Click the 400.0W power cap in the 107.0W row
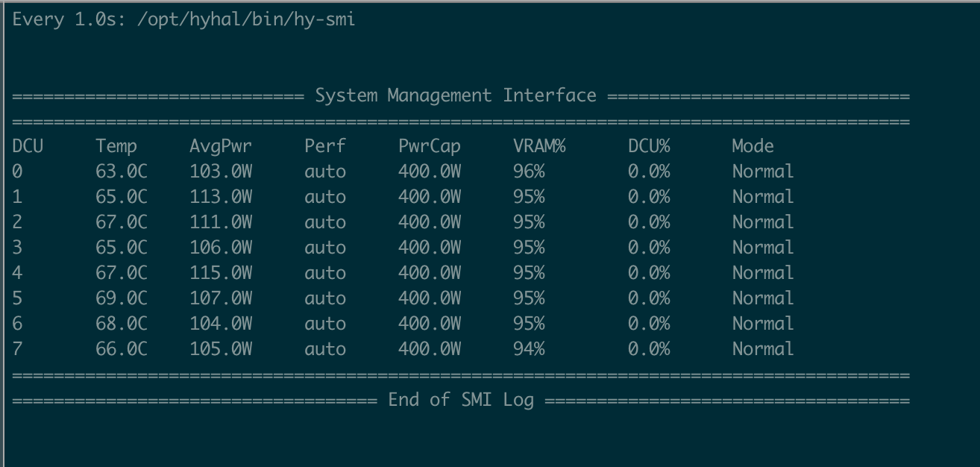 pyautogui.click(x=430, y=298)
